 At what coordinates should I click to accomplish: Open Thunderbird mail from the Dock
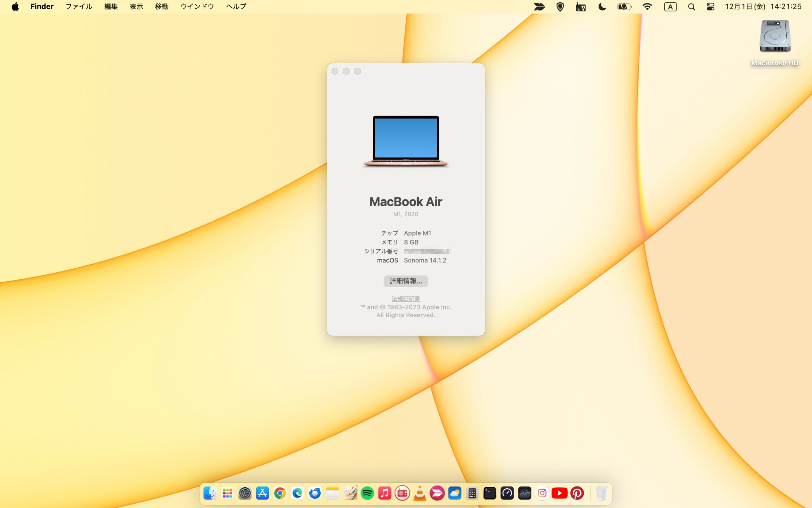(x=315, y=493)
